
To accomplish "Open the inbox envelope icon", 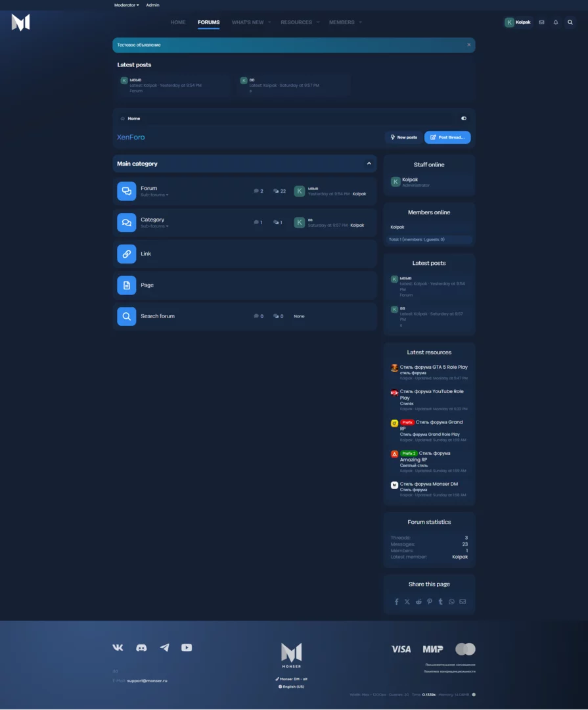I will pos(541,22).
